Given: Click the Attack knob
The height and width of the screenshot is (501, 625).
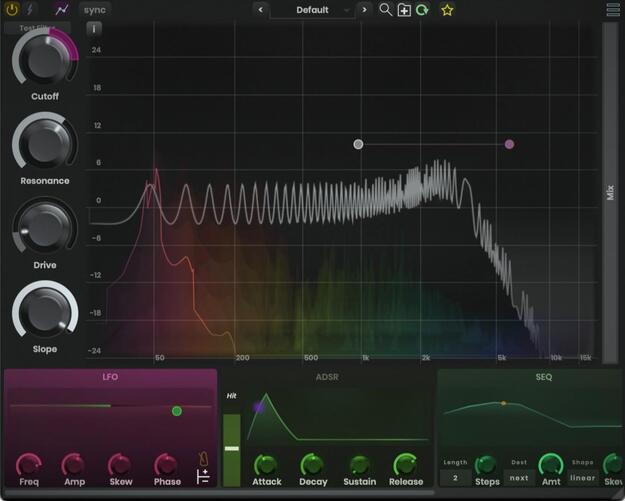Looking at the screenshot, I should point(266,465).
